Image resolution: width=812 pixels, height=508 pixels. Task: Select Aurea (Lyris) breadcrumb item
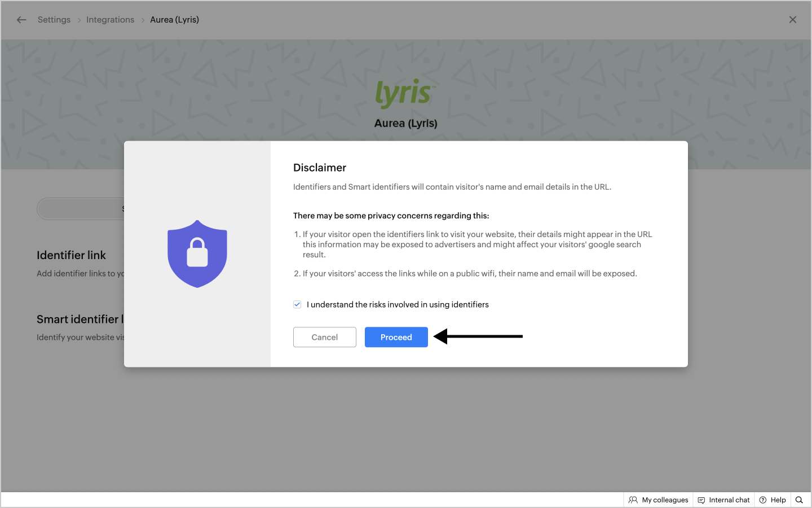point(174,20)
